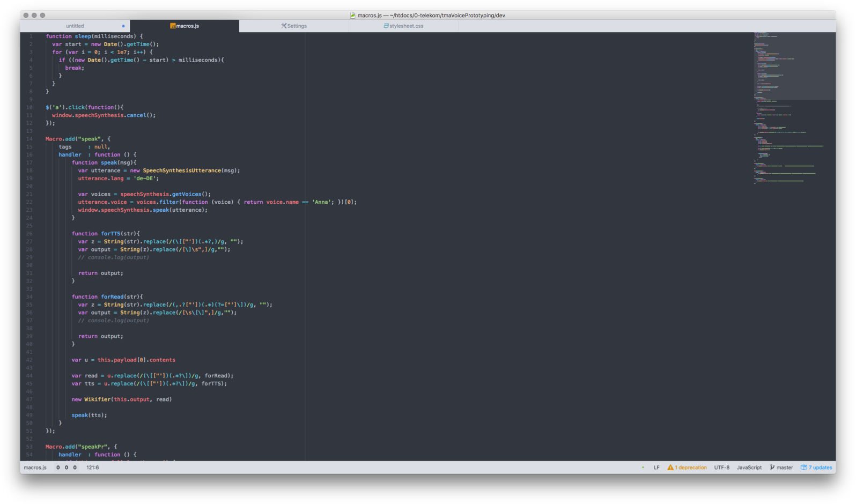Click the git branch icon beside master
Screen dimensions: 856x504
[772, 468]
